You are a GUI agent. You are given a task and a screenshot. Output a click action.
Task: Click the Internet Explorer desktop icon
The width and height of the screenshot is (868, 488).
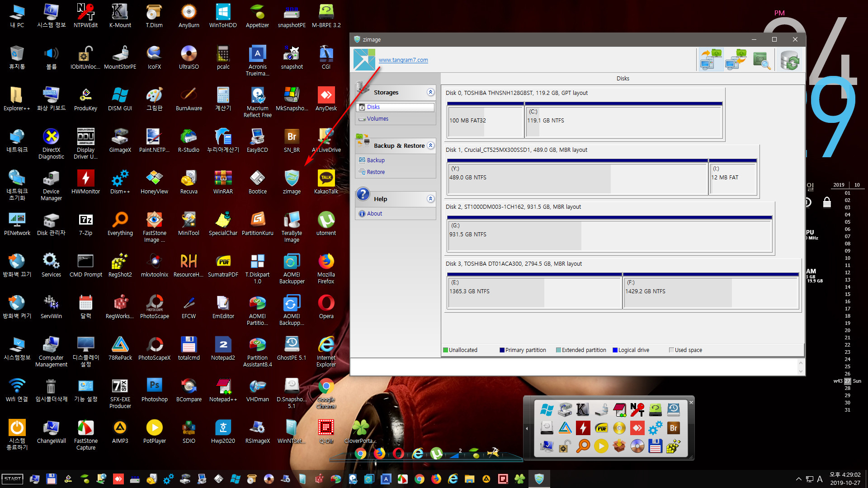[x=326, y=352]
